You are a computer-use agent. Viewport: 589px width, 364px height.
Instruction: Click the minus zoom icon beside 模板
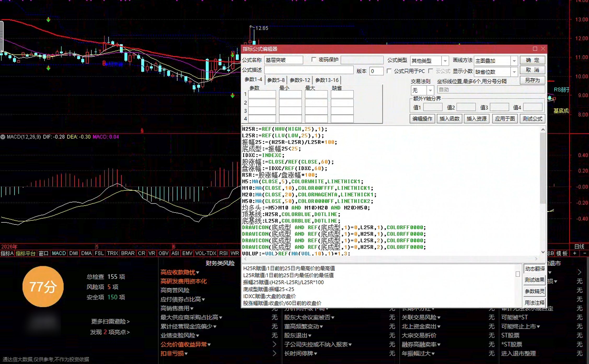click(x=585, y=253)
